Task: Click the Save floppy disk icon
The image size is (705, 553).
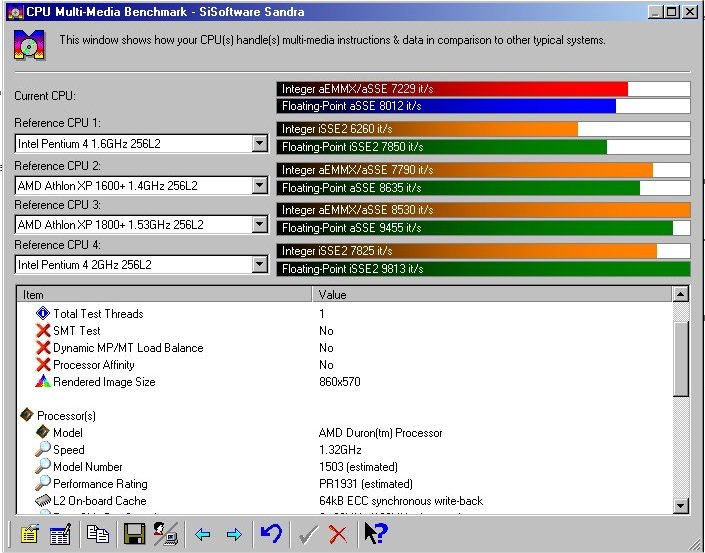Action: pos(134,534)
